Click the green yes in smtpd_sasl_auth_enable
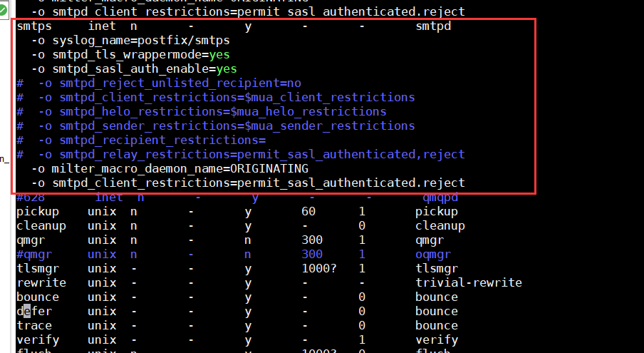Screen dimensions: 644x353 [x=227, y=68]
